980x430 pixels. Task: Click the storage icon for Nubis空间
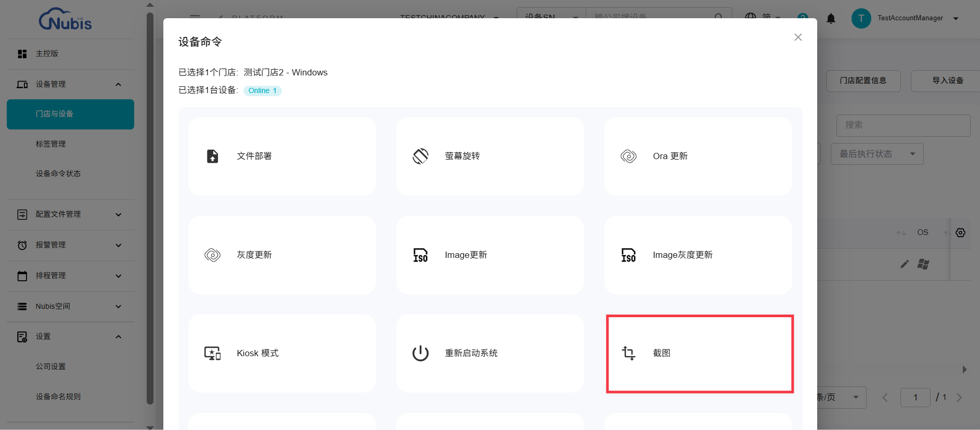coord(22,306)
